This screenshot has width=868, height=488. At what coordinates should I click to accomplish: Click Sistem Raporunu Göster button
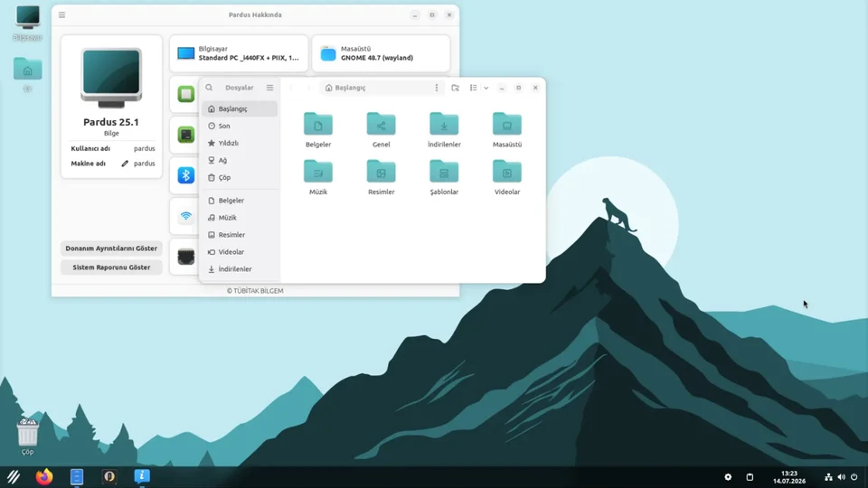click(x=111, y=267)
